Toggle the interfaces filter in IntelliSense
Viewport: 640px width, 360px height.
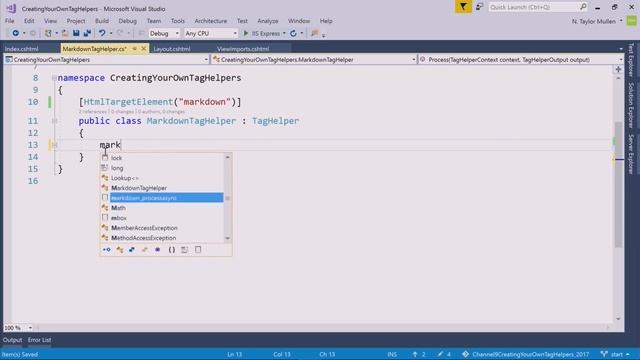pos(132,249)
